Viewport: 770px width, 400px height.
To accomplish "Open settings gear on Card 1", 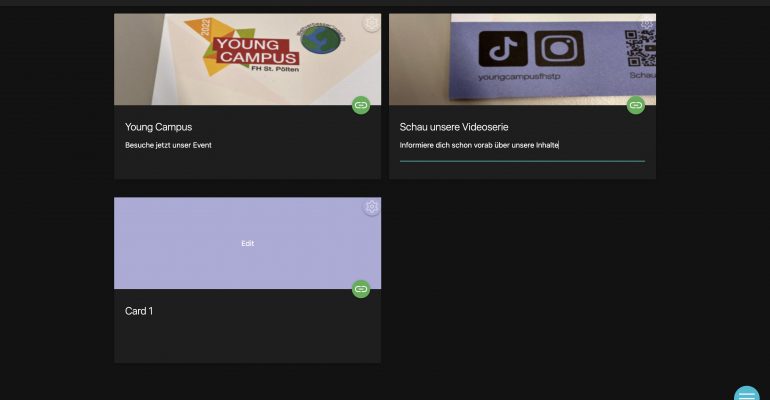I will tap(371, 207).
